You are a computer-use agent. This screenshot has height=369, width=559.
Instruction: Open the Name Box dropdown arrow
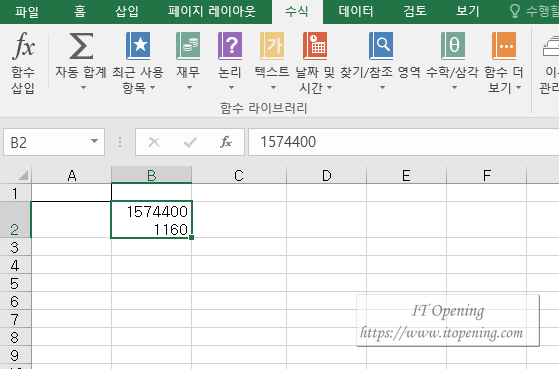point(94,142)
